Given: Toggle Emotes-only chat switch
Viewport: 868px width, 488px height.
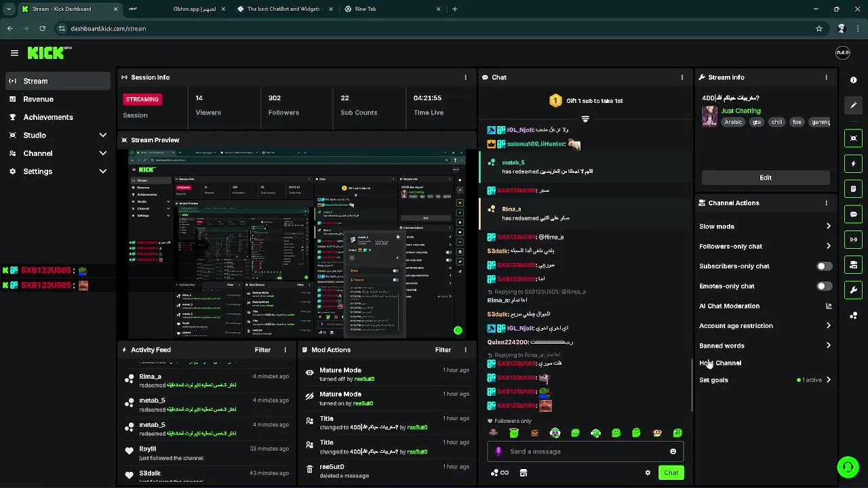Looking at the screenshot, I should (824, 286).
